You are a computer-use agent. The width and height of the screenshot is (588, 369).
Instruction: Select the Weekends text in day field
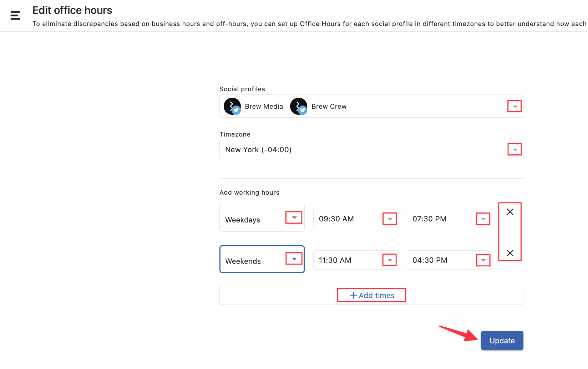pyautogui.click(x=243, y=261)
